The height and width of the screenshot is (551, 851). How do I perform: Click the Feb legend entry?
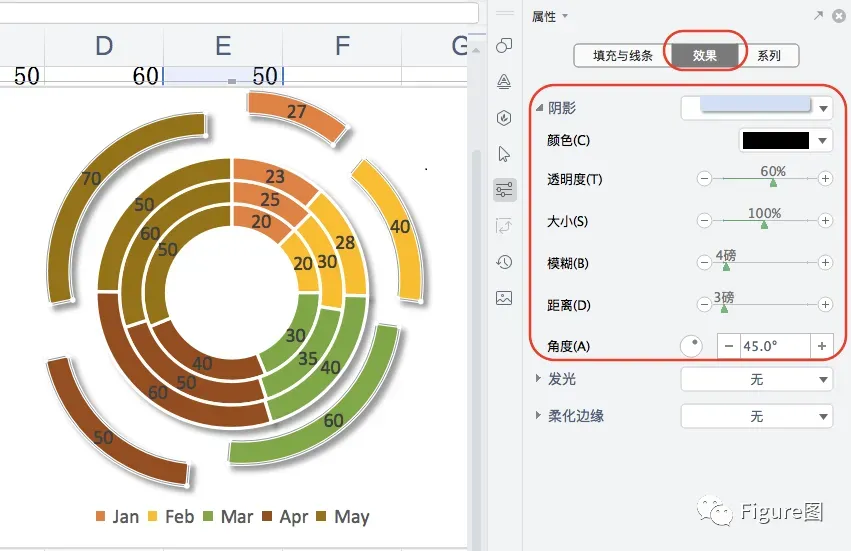[171, 516]
